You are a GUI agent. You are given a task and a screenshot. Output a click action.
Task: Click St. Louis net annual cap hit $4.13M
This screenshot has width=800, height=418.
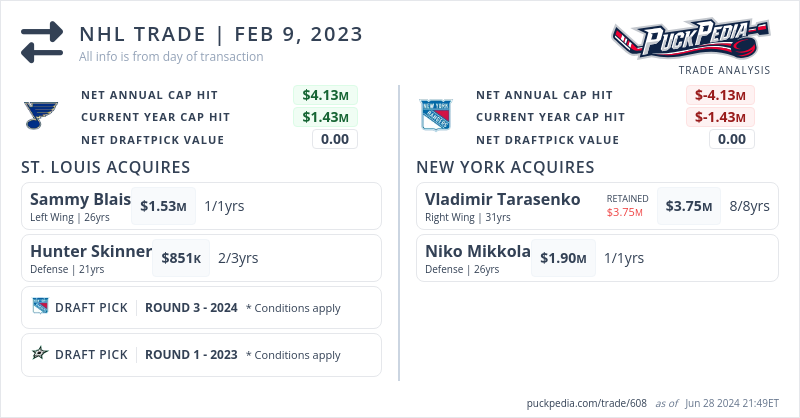[x=325, y=95]
